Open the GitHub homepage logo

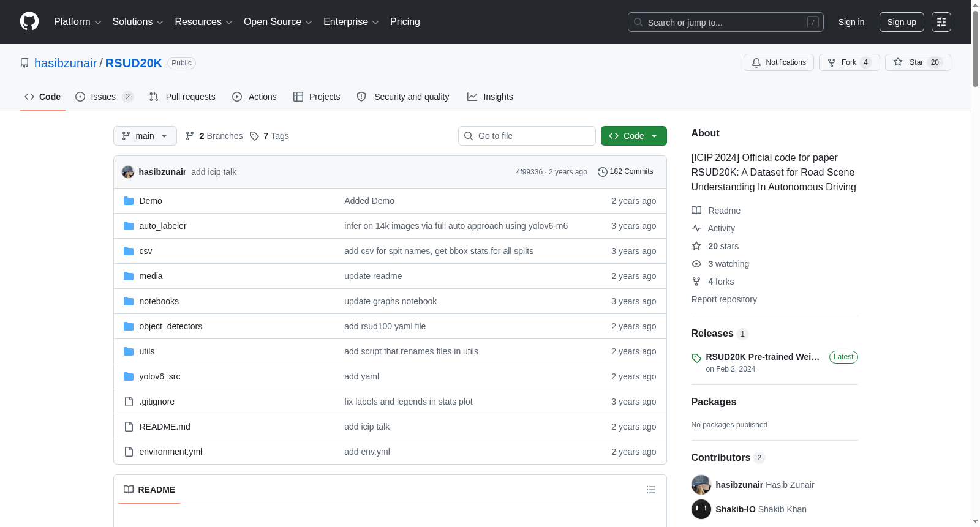(x=29, y=21)
